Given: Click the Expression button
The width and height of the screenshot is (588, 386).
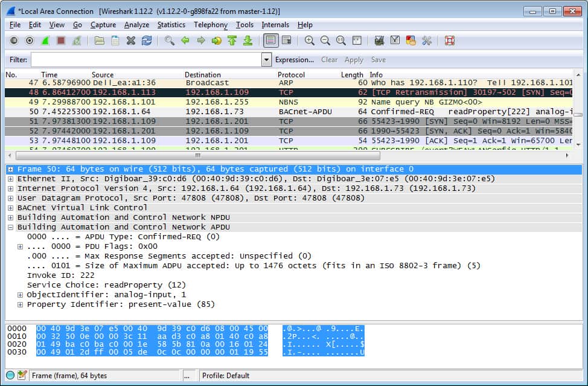Looking at the screenshot, I should point(295,59).
